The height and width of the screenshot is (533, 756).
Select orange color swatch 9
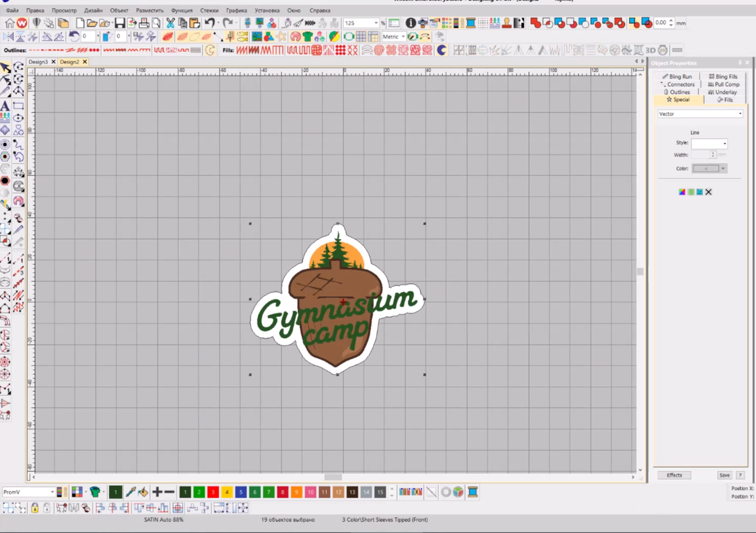[x=296, y=492]
